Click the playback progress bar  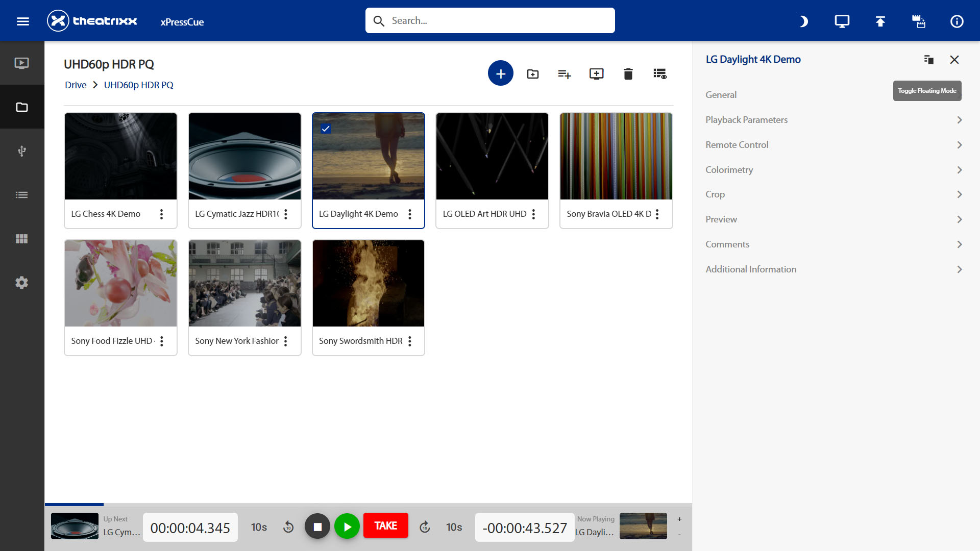(368, 505)
